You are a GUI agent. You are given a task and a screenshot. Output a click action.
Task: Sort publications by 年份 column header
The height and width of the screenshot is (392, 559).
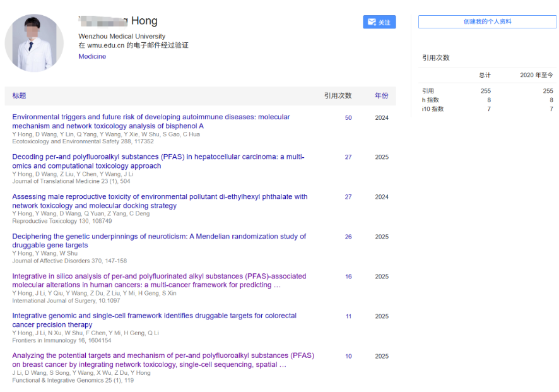(382, 95)
